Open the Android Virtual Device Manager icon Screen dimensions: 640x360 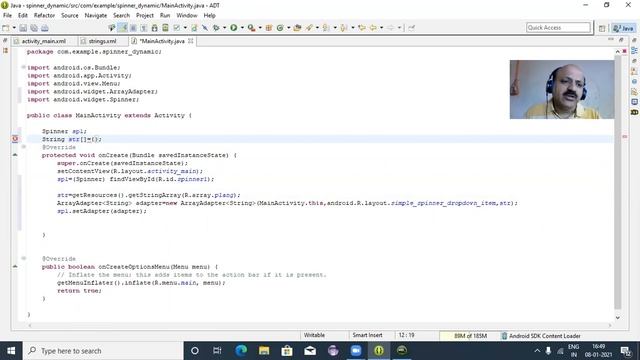tap(165, 28)
